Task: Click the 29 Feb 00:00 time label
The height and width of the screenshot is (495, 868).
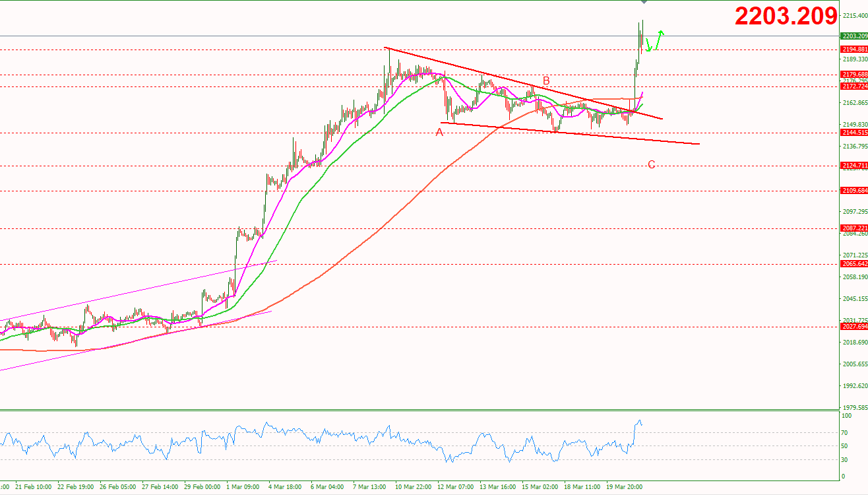Action: (202, 487)
